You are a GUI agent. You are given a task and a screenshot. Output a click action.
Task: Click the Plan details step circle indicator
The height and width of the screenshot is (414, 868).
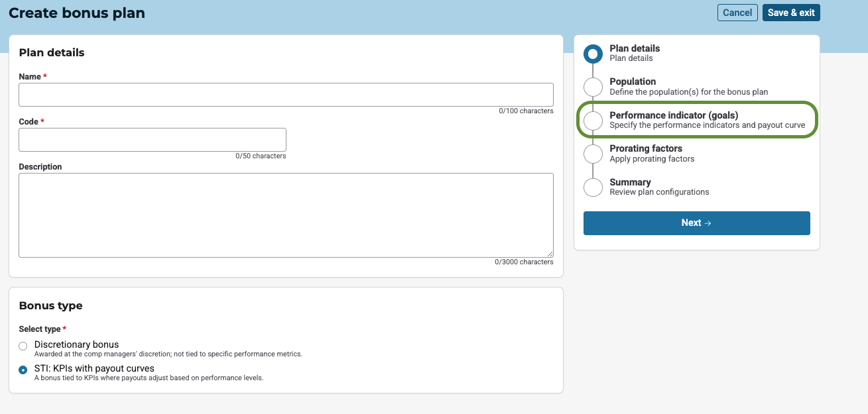[x=593, y=54]
